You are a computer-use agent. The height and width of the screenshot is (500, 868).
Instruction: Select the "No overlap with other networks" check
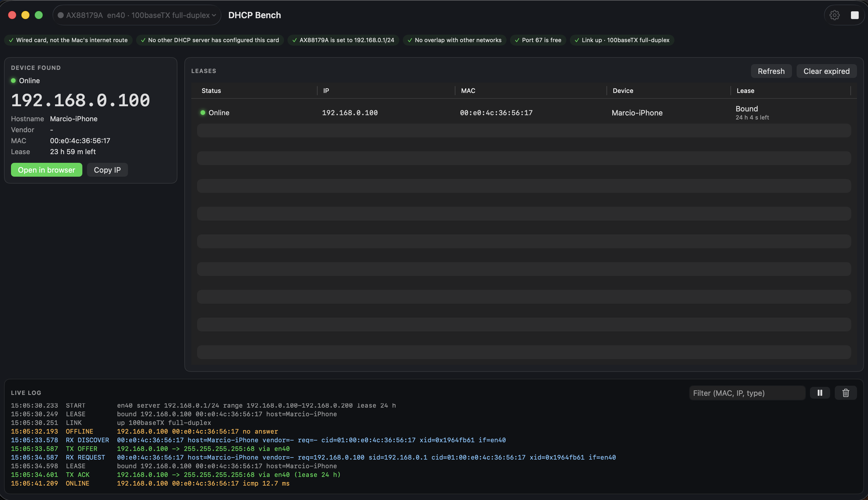tap(454, 40)
